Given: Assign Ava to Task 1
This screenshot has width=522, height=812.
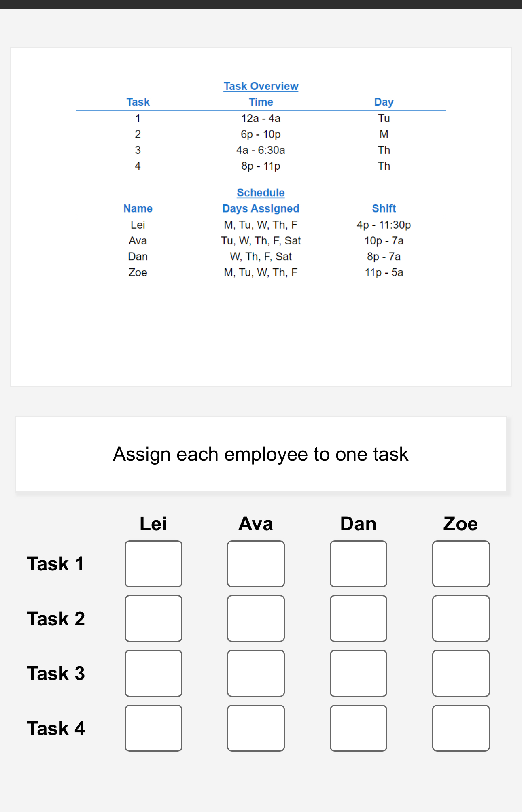Looking at the screenshot, I should [x=256, y=564].
